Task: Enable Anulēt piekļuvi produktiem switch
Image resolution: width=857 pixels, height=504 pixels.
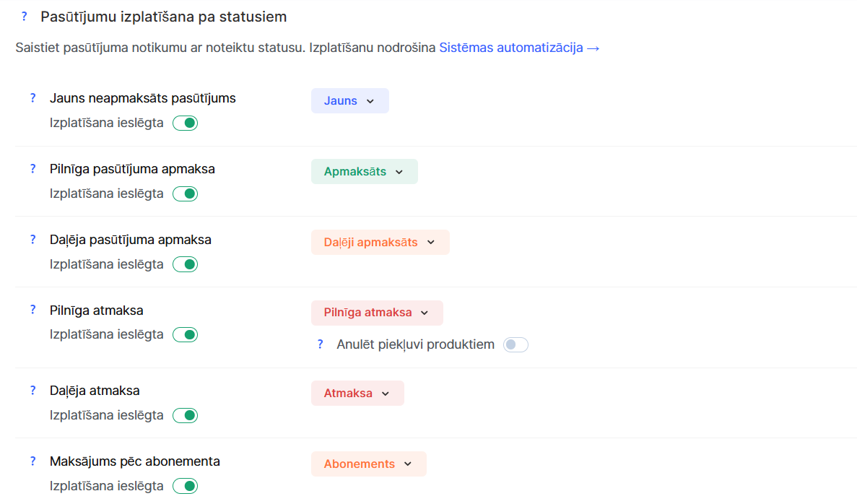Action: click(x=515, y=344)
